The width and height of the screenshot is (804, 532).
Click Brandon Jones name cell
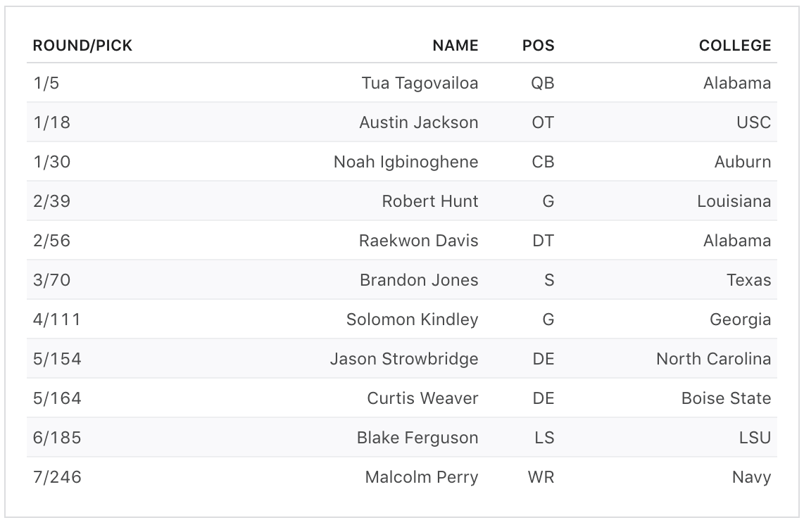click(419, 280)
